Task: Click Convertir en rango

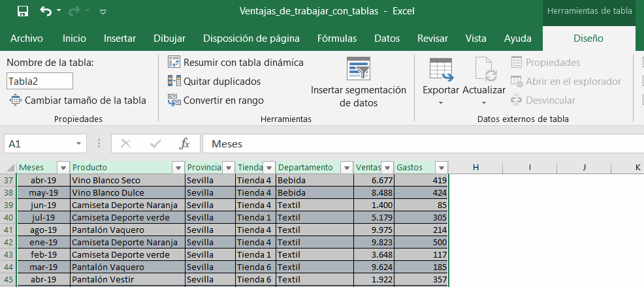Action: coord(216,100)
